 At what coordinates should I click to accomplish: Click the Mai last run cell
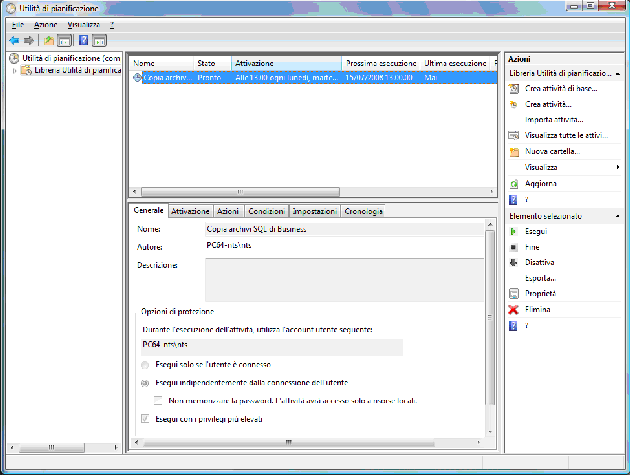[x=431, y=78]
